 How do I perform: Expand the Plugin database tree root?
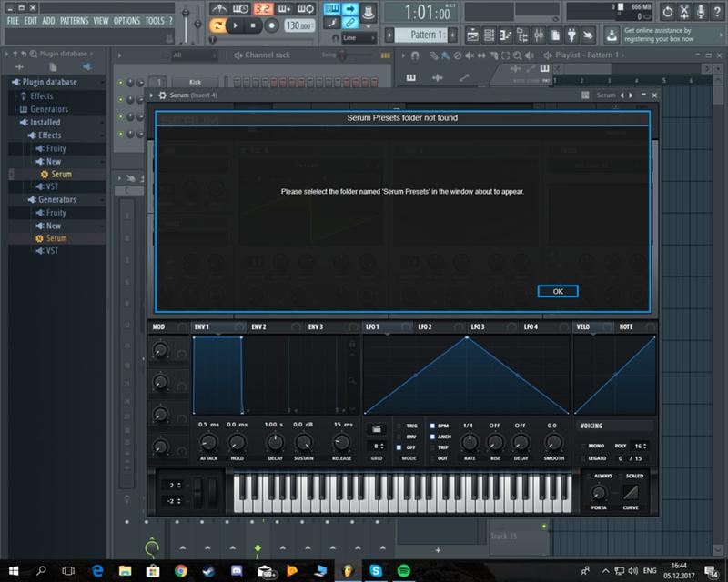(50, 82)
